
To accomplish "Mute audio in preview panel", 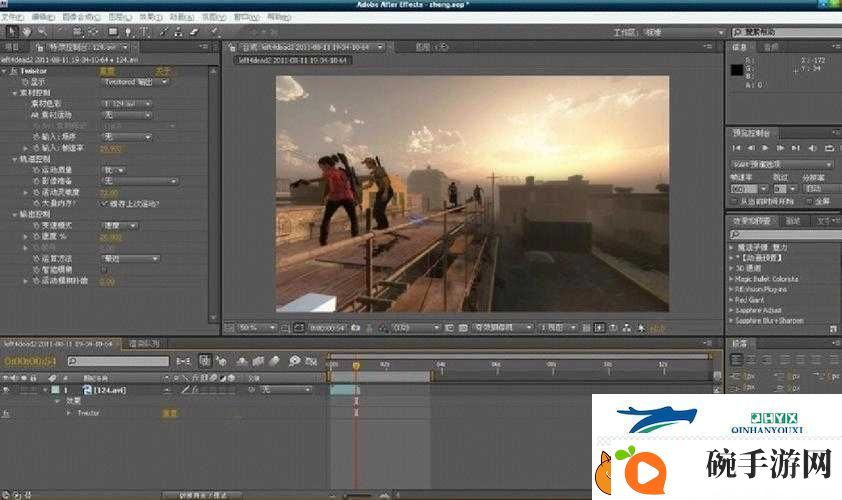I will (812, 148).
